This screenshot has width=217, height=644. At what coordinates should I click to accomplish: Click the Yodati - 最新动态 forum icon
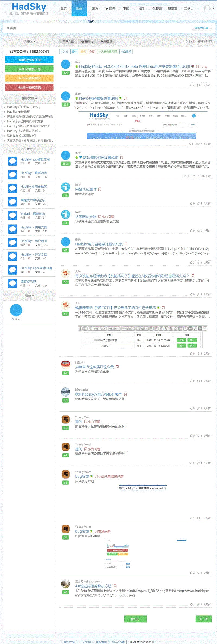point(12,215)
